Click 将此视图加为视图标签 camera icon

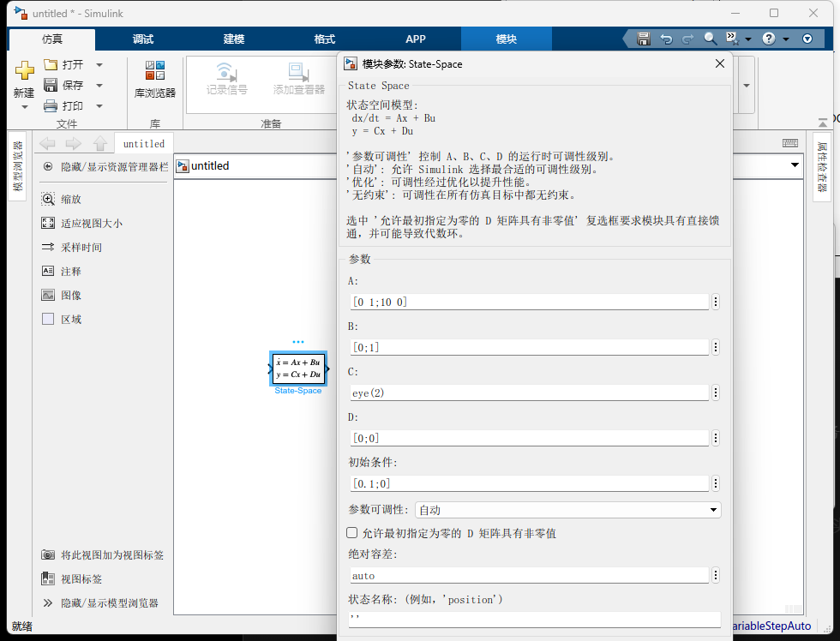coord(48,554)
